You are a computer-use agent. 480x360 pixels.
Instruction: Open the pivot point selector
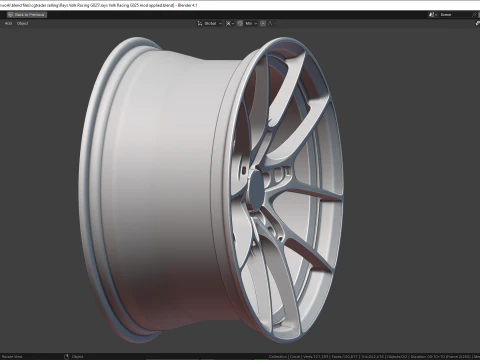pos(230,23)
